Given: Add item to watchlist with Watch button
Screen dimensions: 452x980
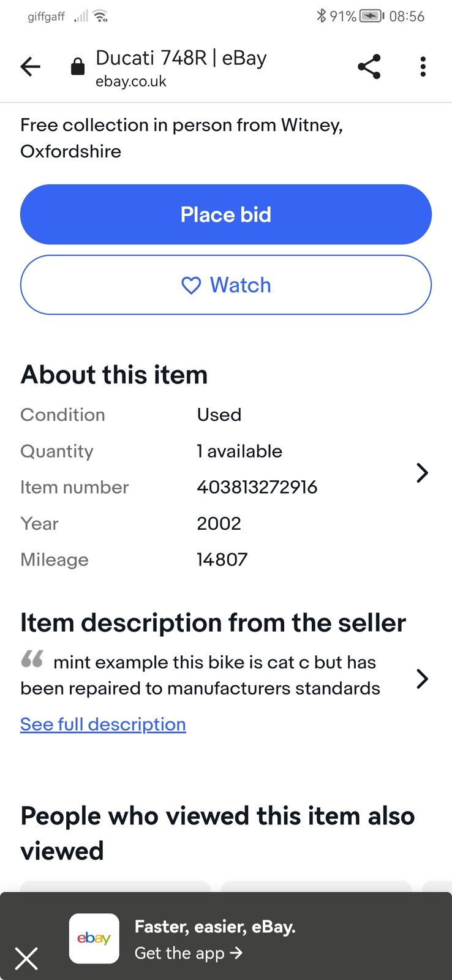Looking at the screenshot, I should click(x=226, y=285).
